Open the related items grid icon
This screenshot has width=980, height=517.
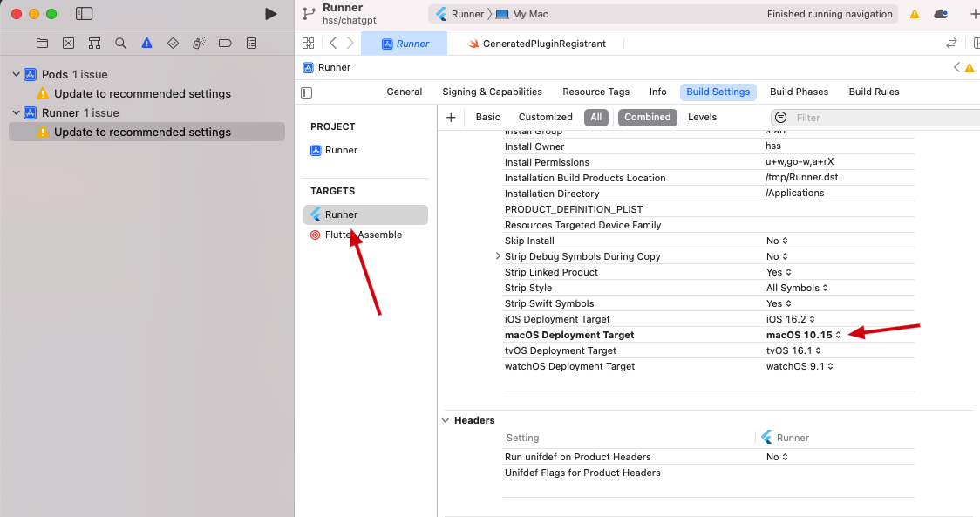(308, 43)
